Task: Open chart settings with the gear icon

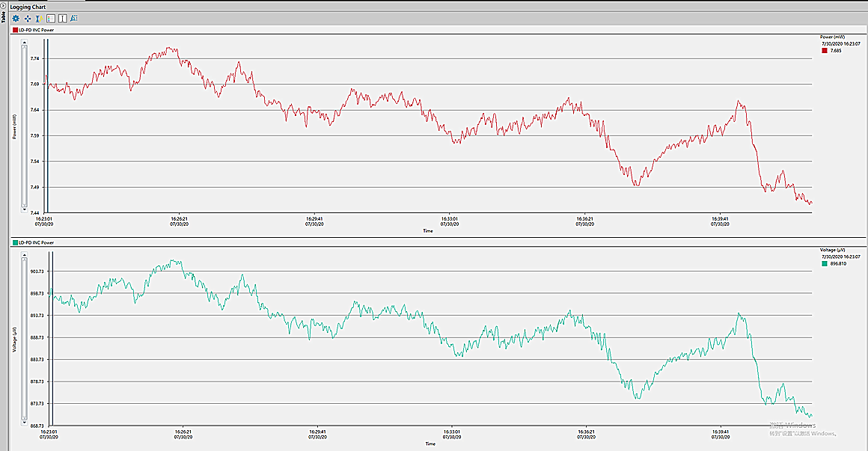Action: 16,18
